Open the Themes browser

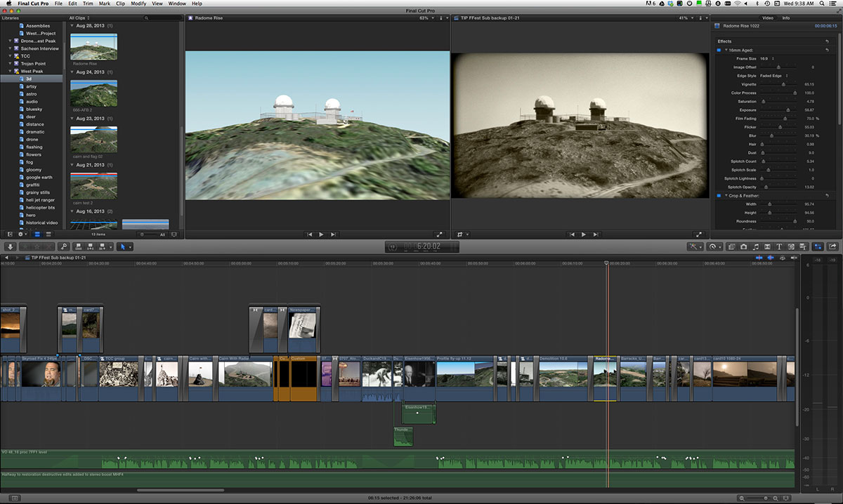[803, 246]
